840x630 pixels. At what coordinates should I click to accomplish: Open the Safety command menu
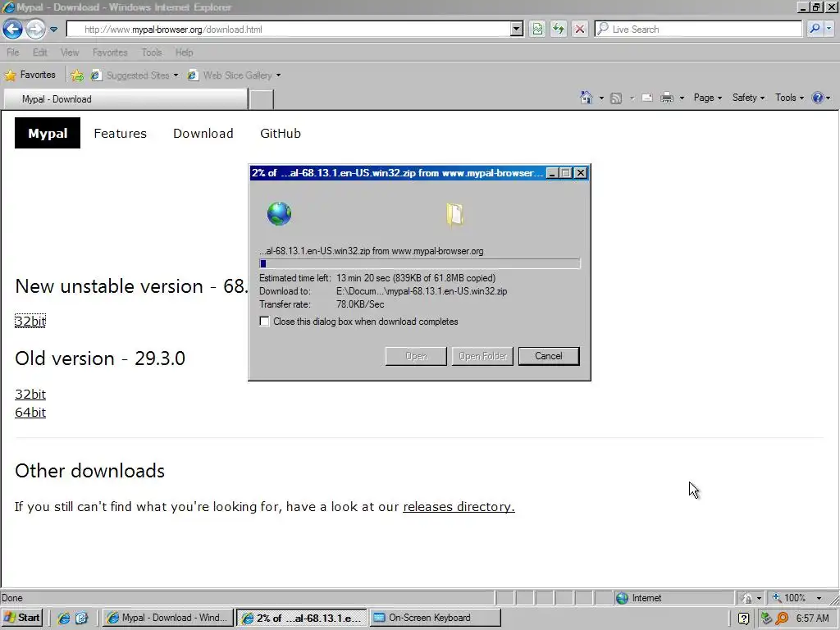[x=748, y=98]
